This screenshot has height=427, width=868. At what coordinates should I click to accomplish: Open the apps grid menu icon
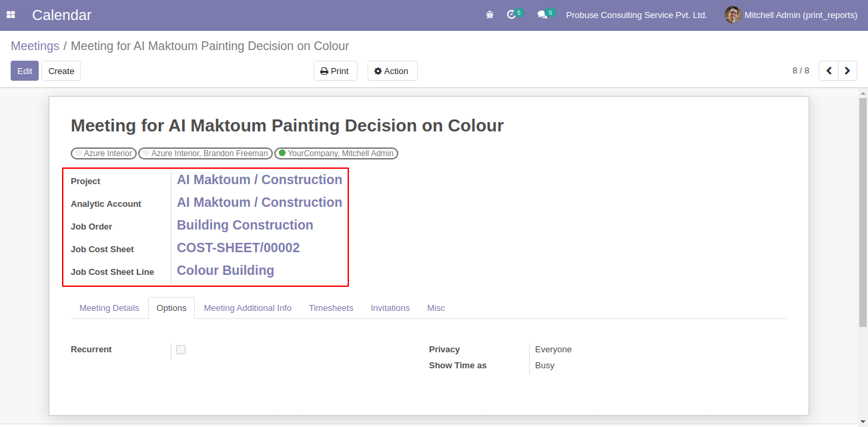click(x=11, y=15)
